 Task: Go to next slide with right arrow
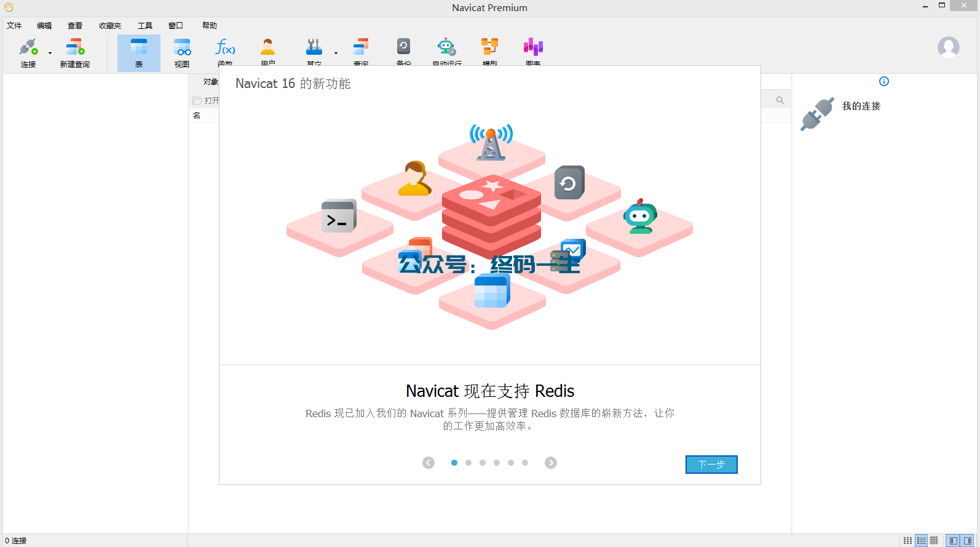[551, 463]
